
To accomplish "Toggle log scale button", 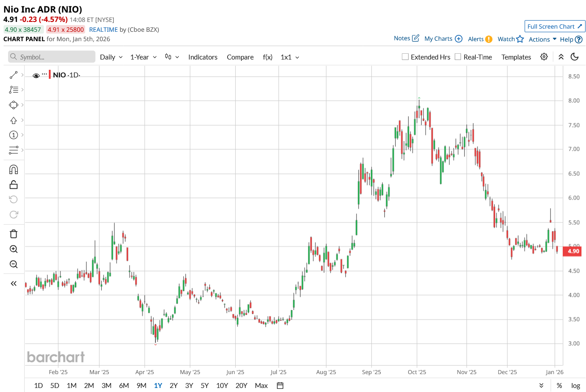I will pyautogui.click(x=576, y=385).
